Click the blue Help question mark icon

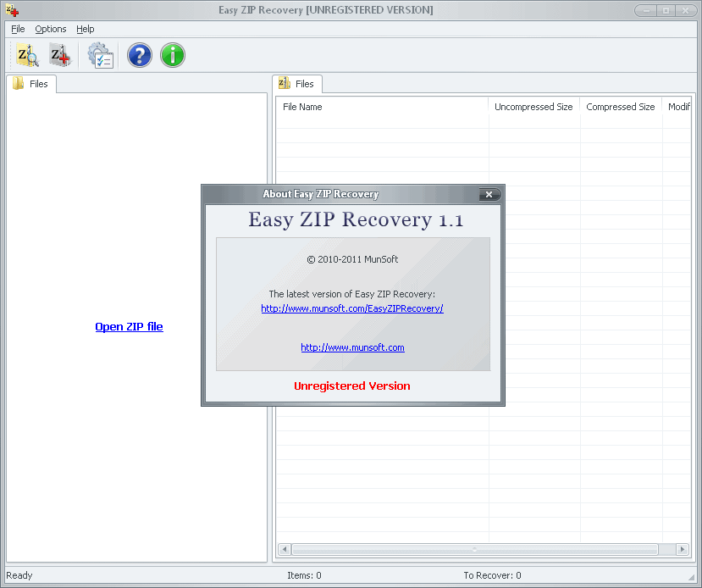click(x=139, y=54)
